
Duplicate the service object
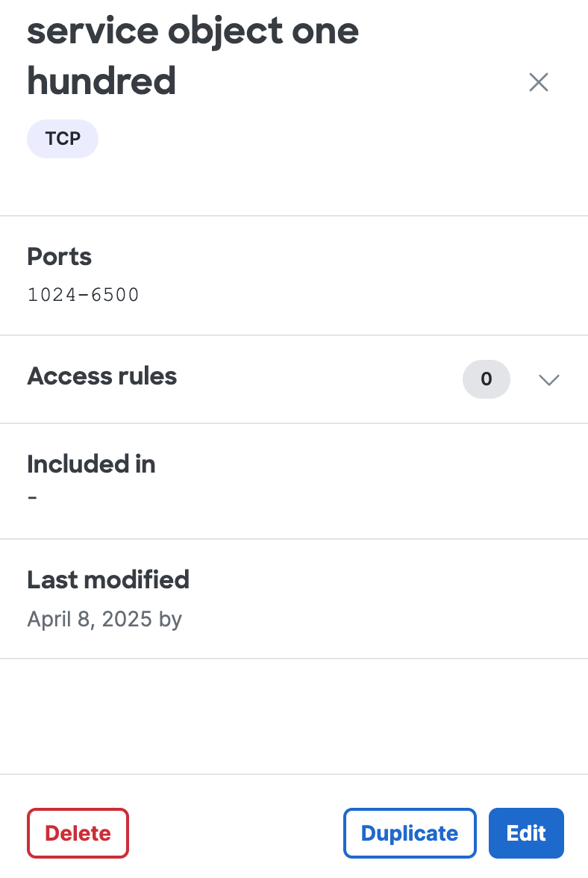(x=409, y=833)
